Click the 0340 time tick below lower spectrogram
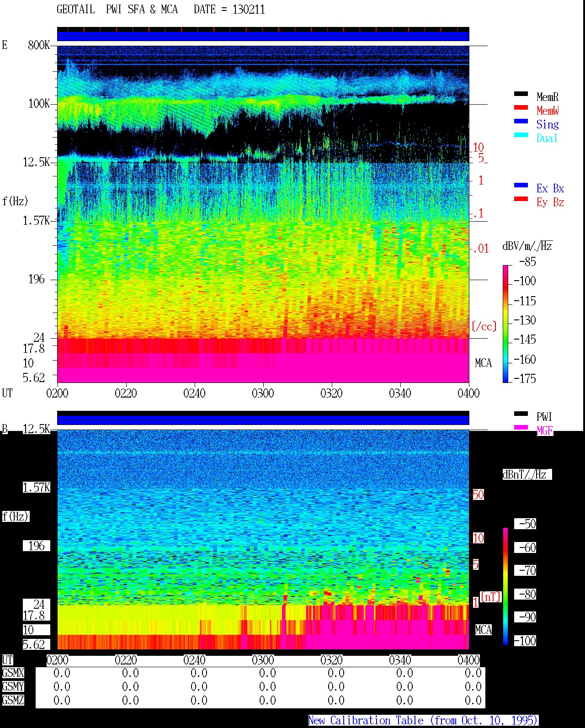 [400, 660]
